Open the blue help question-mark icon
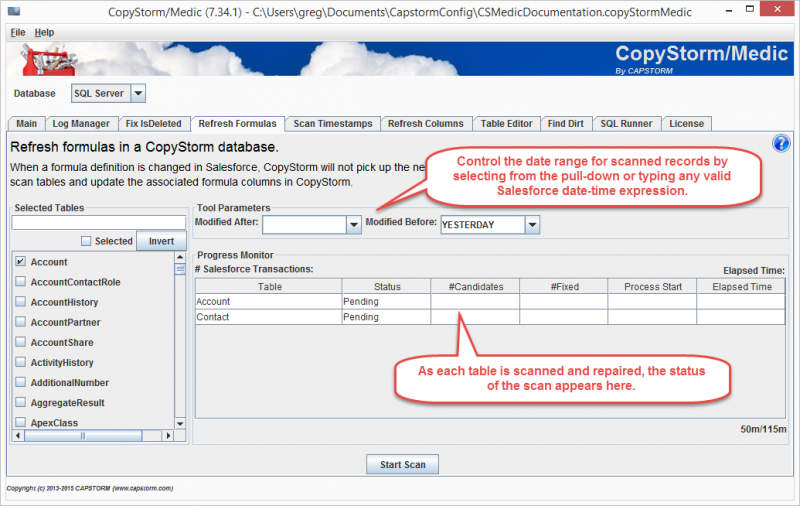The width and height of the screenshot is (800, 506). pyautogui.click(x=781, y=144)
